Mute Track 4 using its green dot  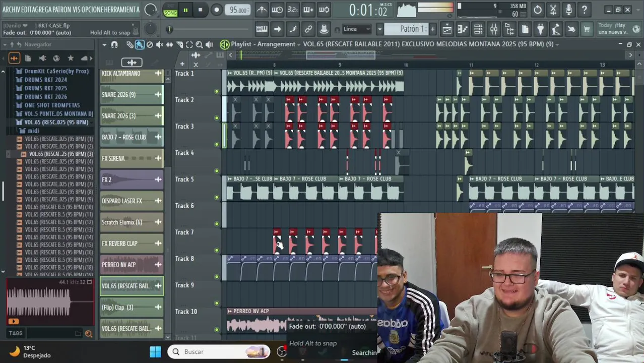pos(217,171)
